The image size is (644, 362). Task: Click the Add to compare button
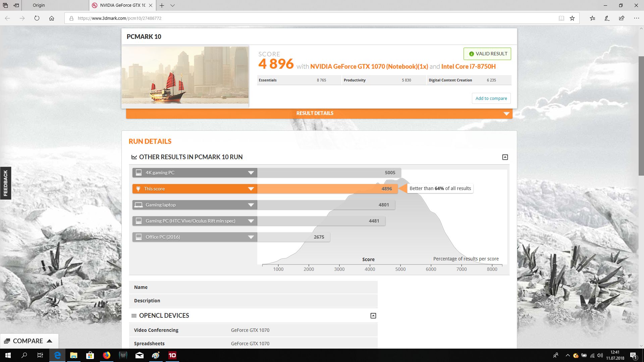(491, 98)
